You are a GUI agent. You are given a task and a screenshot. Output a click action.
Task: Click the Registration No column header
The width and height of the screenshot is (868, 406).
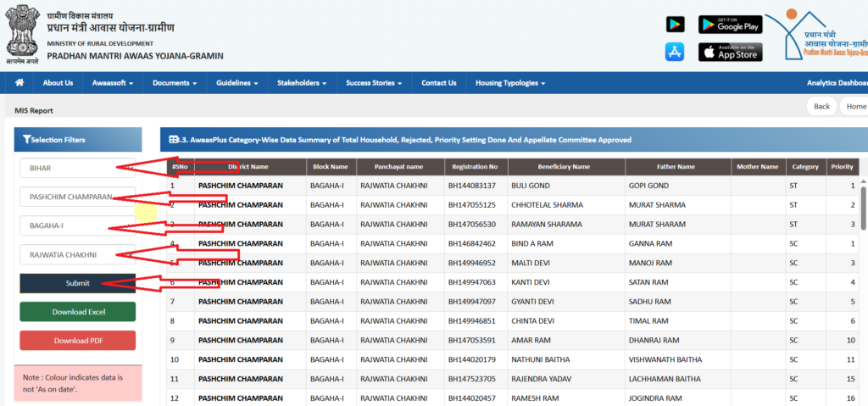[x=475, y=167]
